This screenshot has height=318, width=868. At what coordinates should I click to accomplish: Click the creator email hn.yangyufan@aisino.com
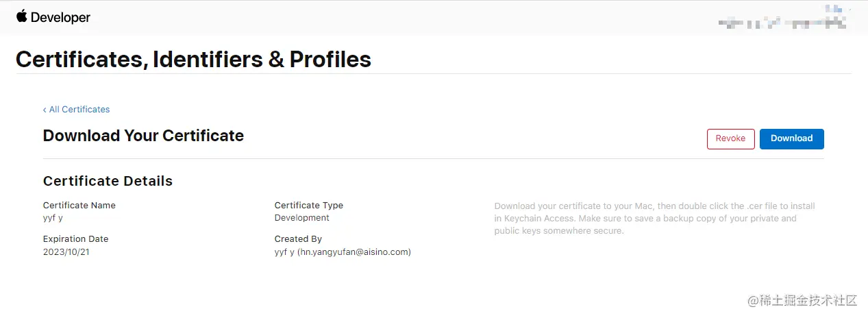354,252
